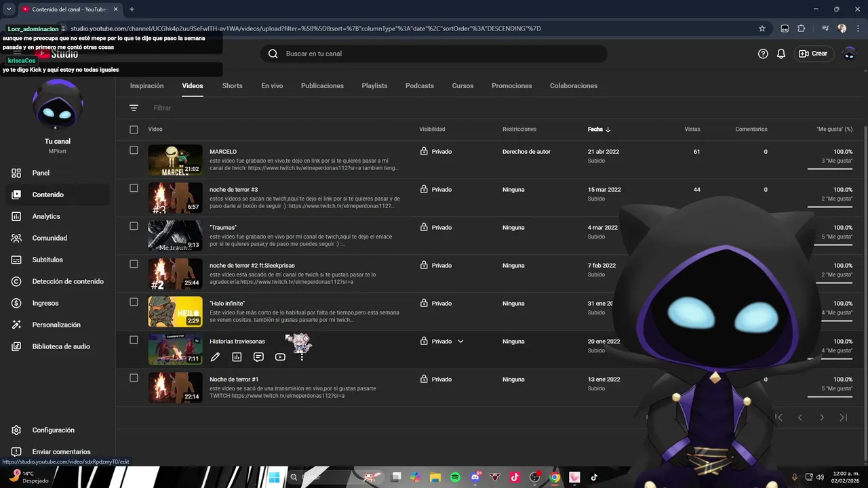Open the Detección de contenido copyright icon
868x488 pixels.
click(17, 281)
